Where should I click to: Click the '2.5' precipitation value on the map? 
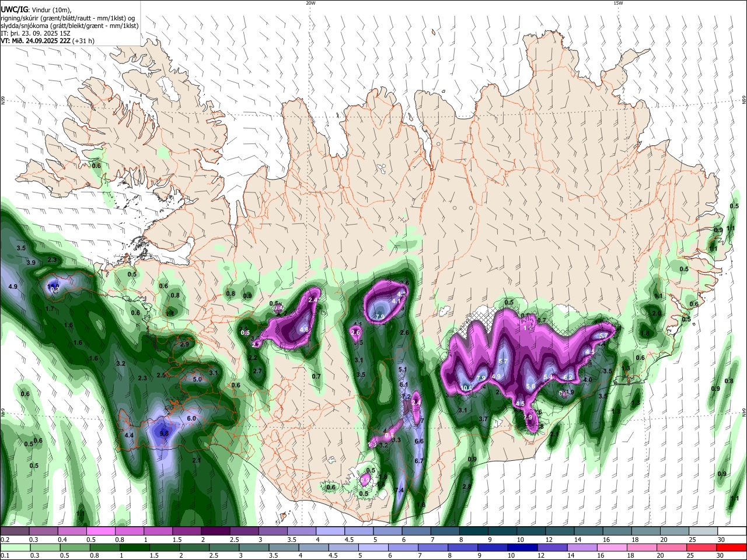162,375
